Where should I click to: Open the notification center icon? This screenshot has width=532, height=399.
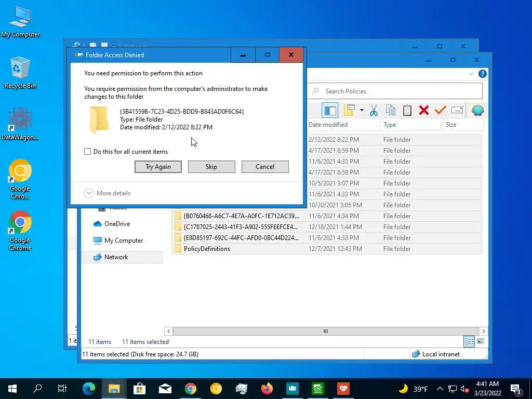[x=516, y=389]
